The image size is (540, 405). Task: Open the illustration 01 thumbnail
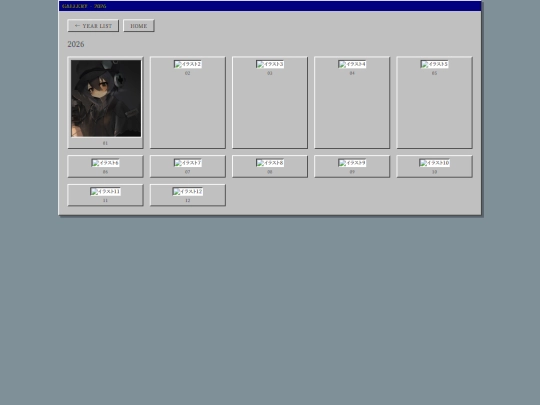pyautogui.click(x=106, y=98)
